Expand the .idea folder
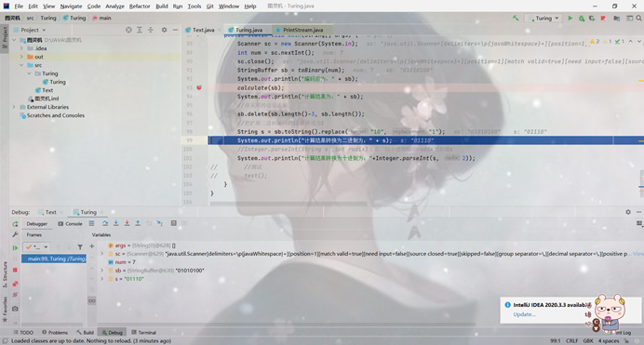Viewport: 644px width, 345px height. click(21, 48)
